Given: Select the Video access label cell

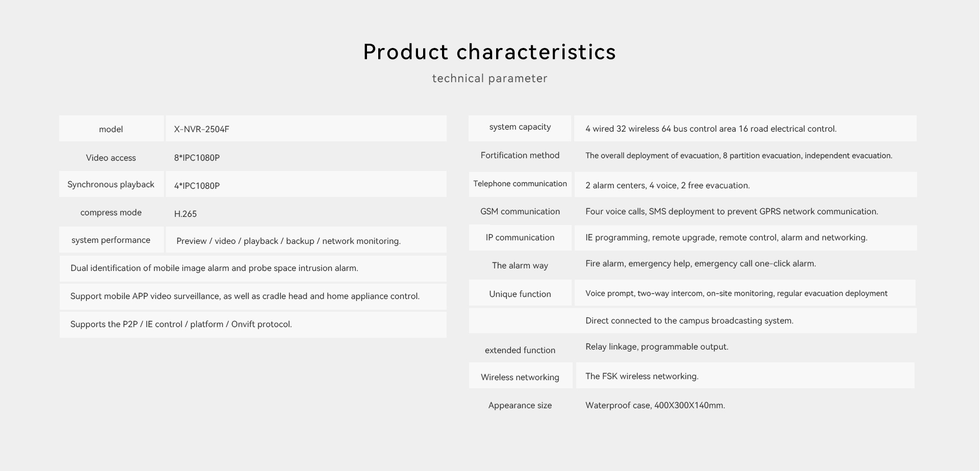Looking at the screenshot, I should point(111,158).
